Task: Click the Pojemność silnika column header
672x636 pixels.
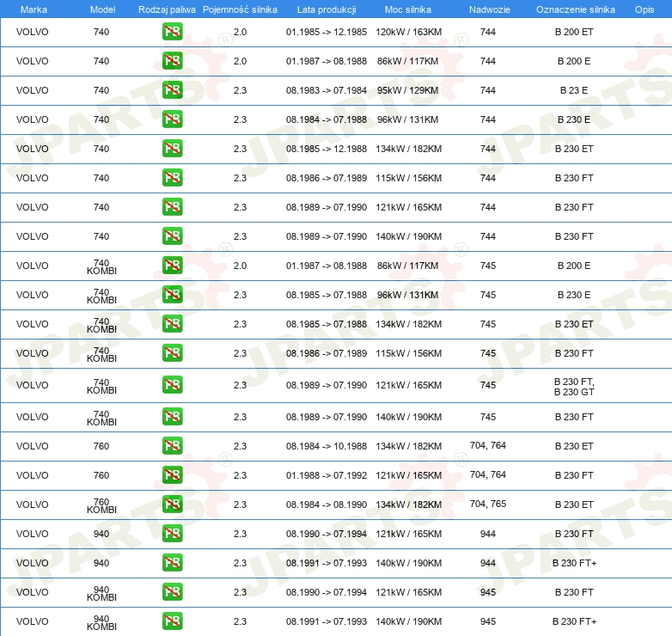Action: click(x=240, y=9)
